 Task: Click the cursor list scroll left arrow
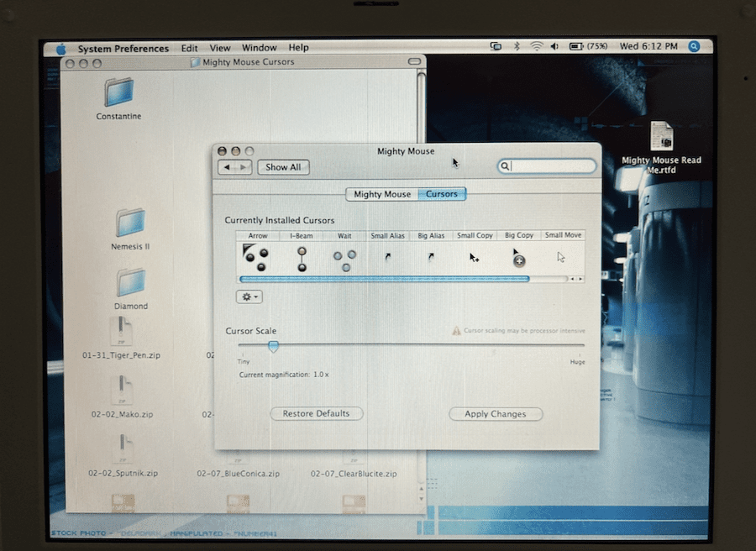pyautogui.click(x=572, y=279)
